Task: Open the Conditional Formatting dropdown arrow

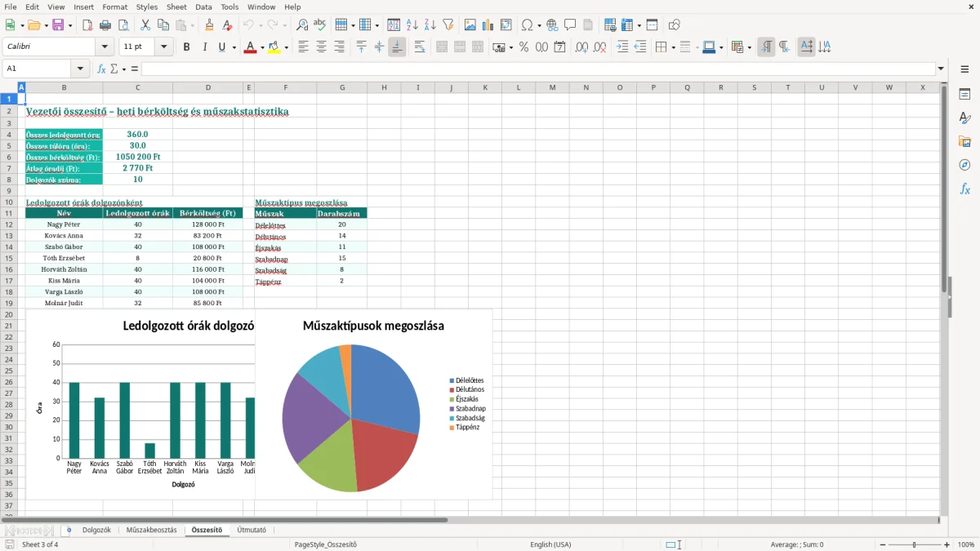Action: click(749, 47)
